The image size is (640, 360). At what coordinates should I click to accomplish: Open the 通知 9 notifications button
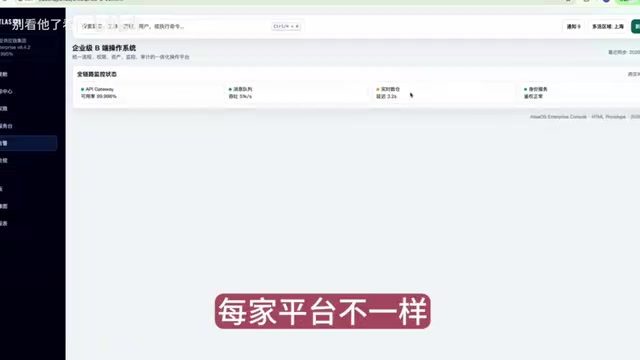(573, 27)
